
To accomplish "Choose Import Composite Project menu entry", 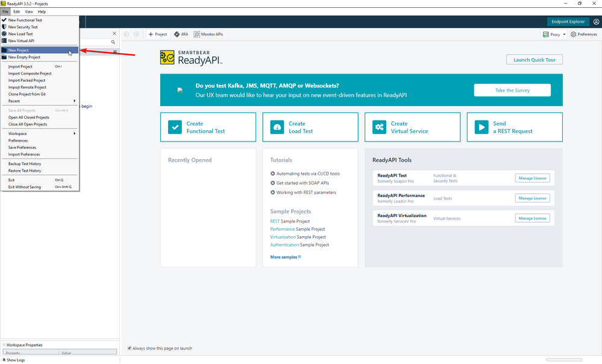I will pyautogui.click(x=30, y=74).
